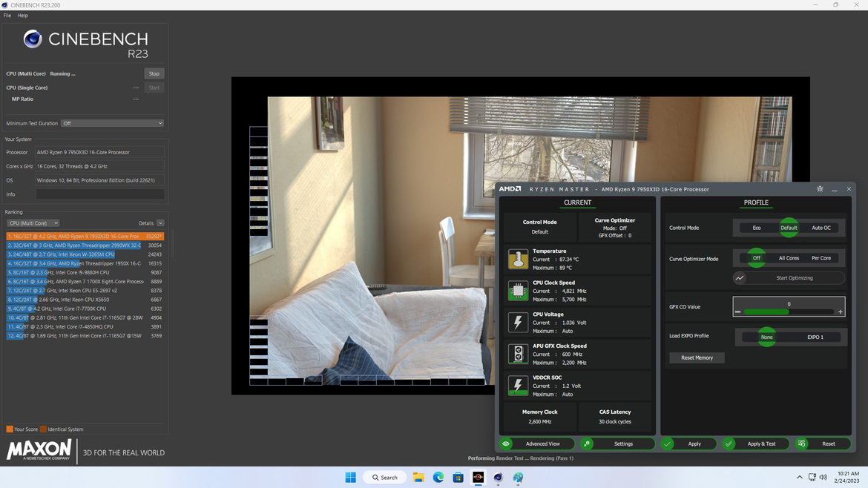This screenshot has width=868, height=488.
Task: Select the Intel Xeon W-3265M ranking row
Action: (85, 254)
